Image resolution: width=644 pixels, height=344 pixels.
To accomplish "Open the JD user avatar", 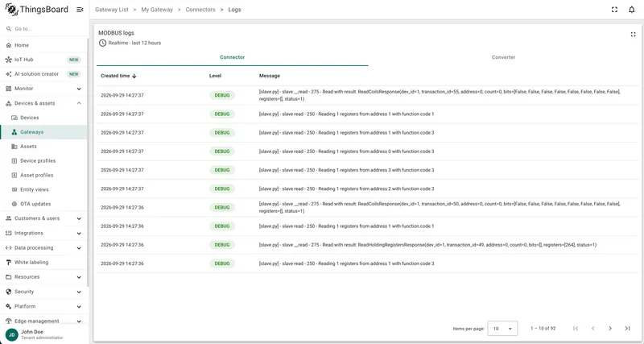I will [x=11, y=334].
